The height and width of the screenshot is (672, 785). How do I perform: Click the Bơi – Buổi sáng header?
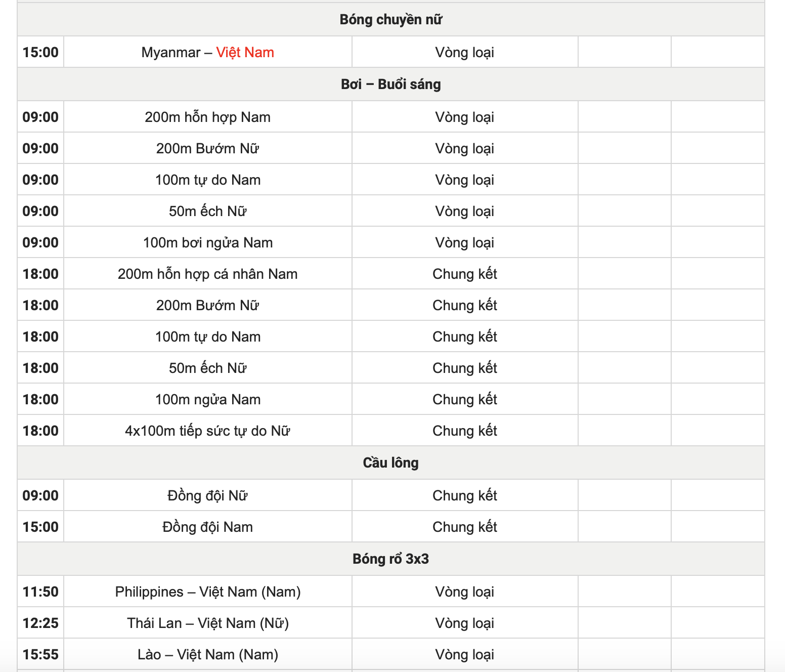pyautogui.click(x=390, y=85)
